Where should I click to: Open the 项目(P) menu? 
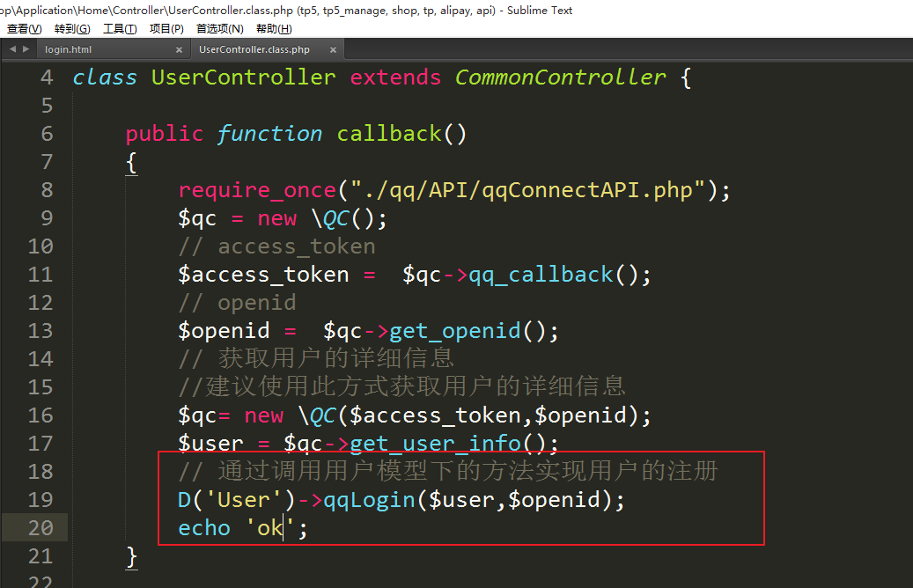click(x=166, y=29)
